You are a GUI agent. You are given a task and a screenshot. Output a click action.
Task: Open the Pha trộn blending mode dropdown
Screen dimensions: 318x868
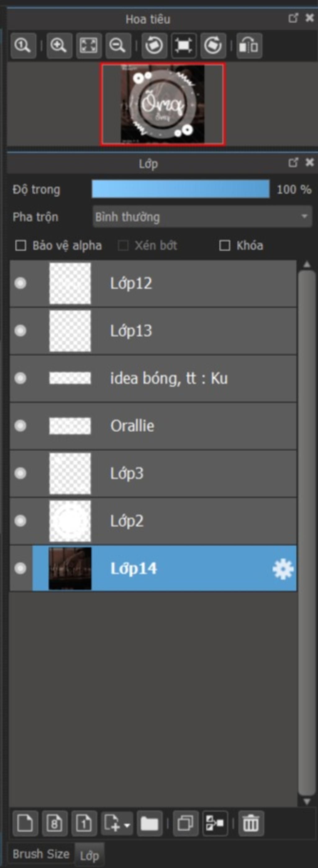[x=202, y=217]
